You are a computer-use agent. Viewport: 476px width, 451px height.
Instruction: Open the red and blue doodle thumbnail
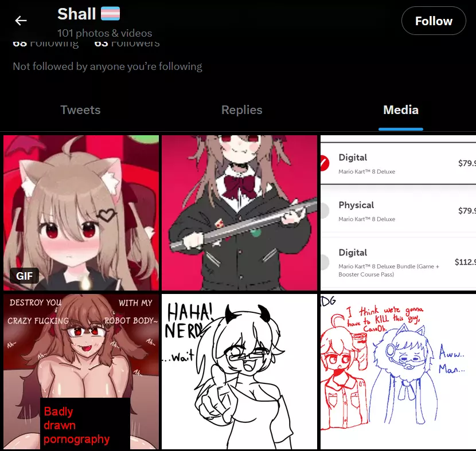click(398, 371)
